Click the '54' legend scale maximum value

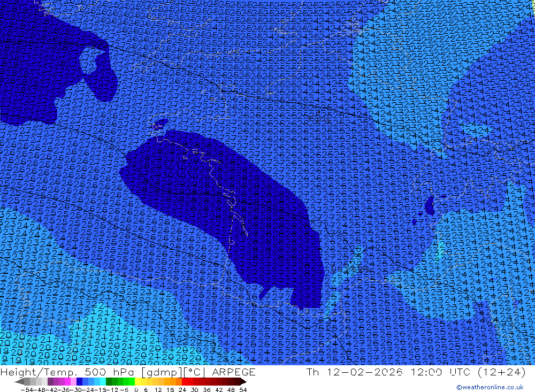243,390
